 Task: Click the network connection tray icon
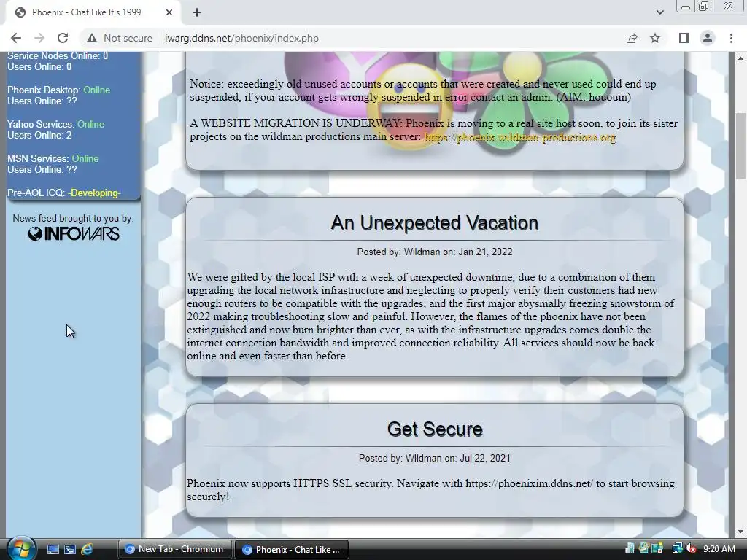point(677,549)
